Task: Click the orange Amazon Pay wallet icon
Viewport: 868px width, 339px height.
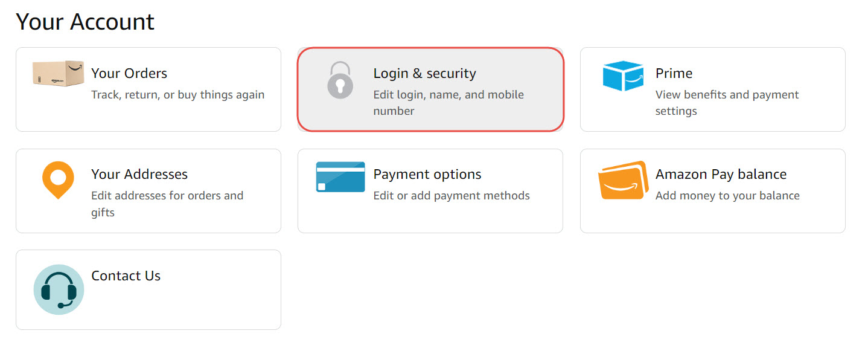Action: click(623, 180)
